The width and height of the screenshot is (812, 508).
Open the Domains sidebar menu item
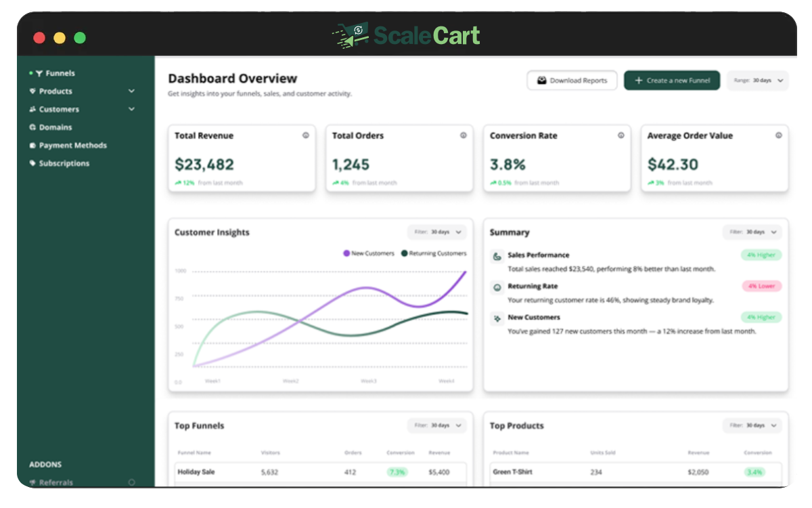(x=55, y=127)
